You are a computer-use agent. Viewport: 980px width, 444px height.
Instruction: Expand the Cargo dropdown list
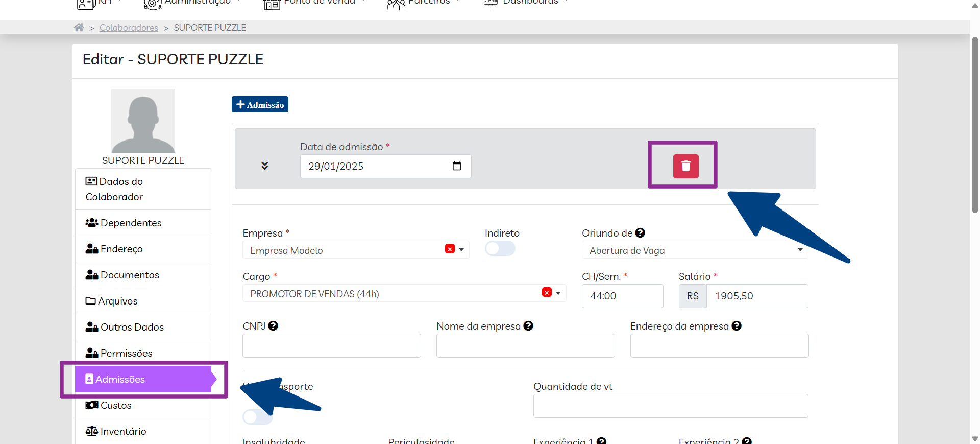558,293
